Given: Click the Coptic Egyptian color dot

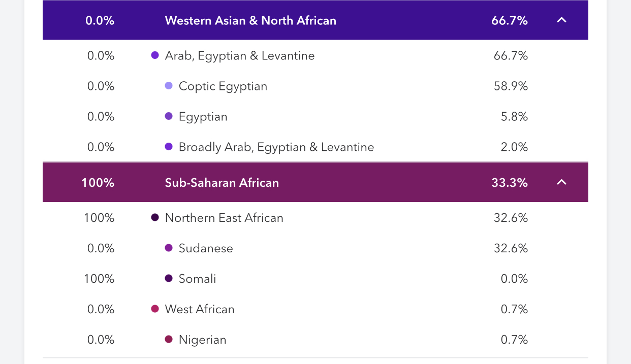Looking at the screenshot, I should click(x=169, y=86).
